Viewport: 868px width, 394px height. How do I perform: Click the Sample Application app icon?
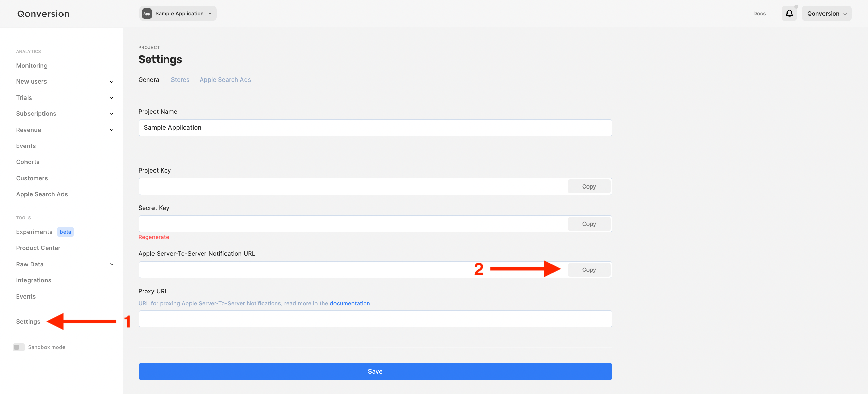(147, 14)
